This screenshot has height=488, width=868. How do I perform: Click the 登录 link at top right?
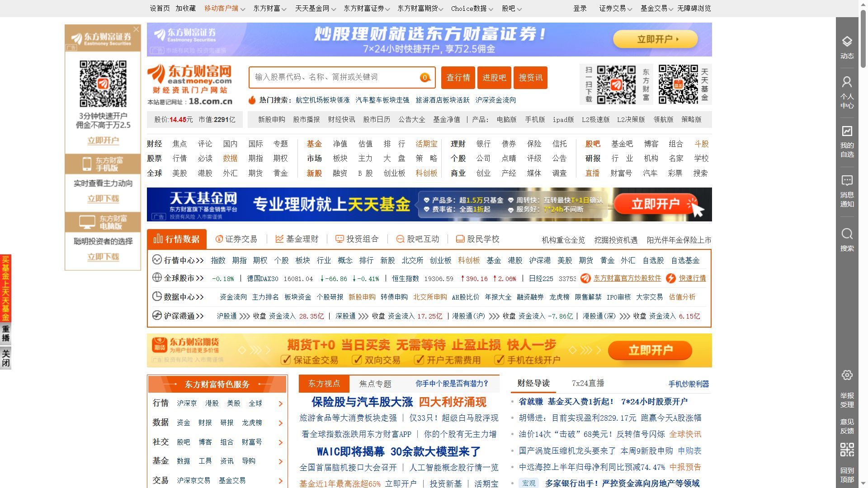pos(580,8)
